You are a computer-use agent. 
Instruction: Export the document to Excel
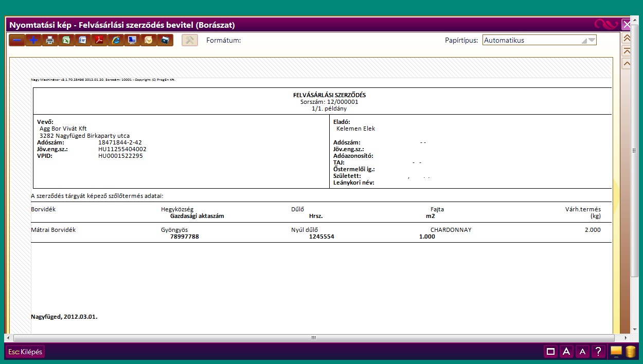coord(66,40)
